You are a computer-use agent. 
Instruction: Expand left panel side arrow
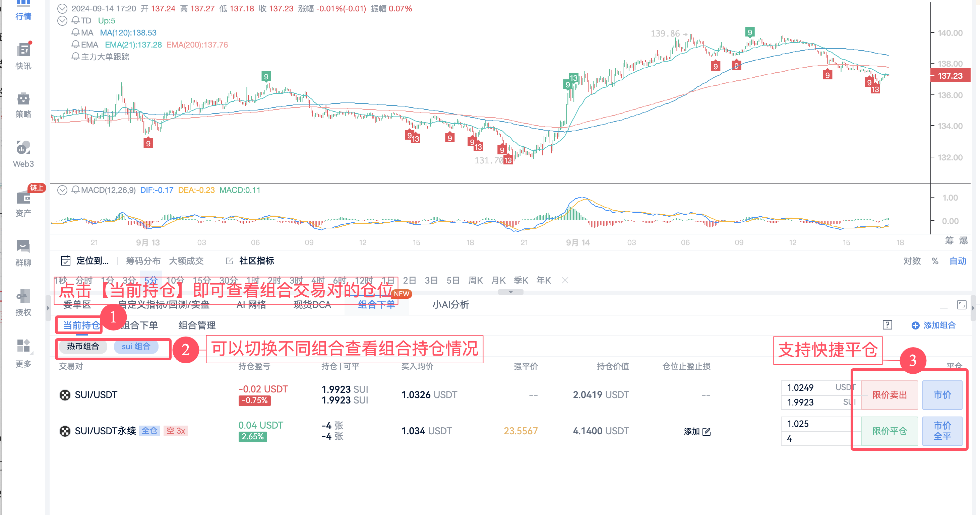(48, 308)
